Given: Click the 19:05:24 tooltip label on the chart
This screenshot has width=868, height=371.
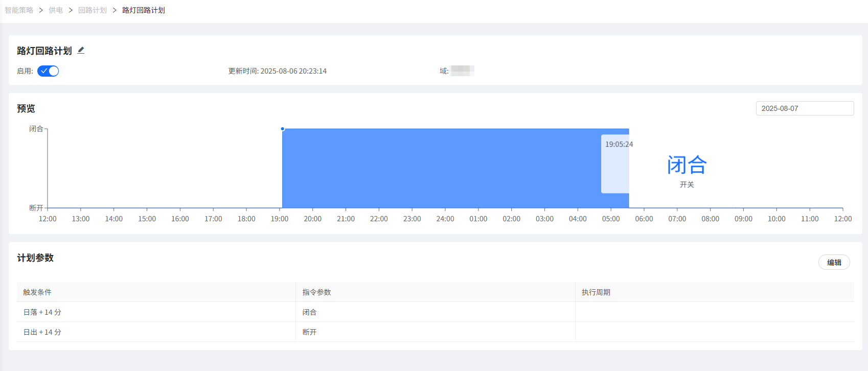Looking at the screenshot, I should pyautogui.click(x=619, y=144).
